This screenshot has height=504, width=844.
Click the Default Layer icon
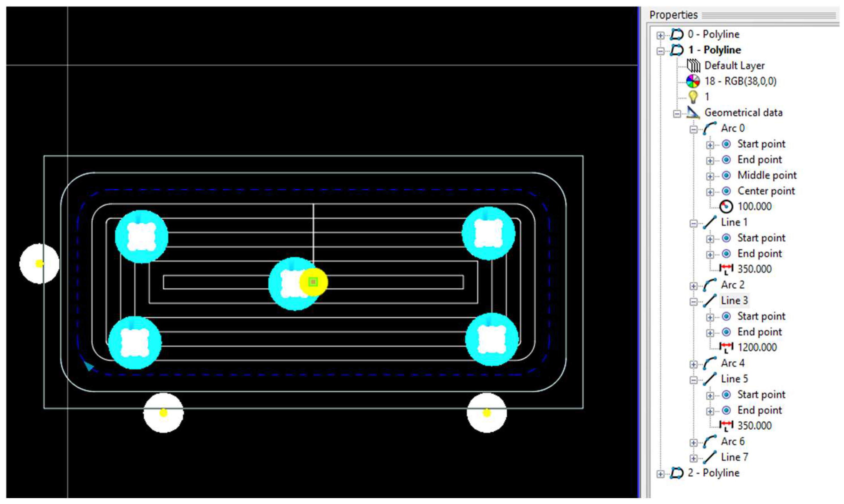click(x=693, y=66)
